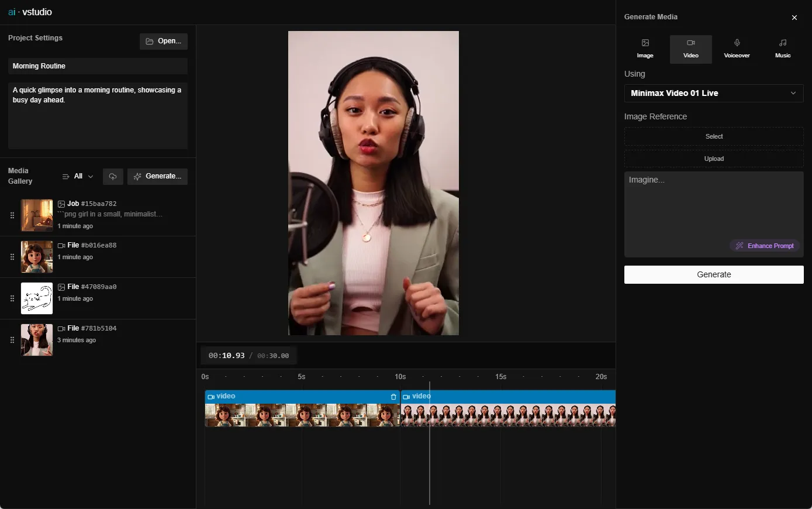Screen dimensions: 812x509
Task: Select the white cat sketch thumbnail
Action: (37, 298)
